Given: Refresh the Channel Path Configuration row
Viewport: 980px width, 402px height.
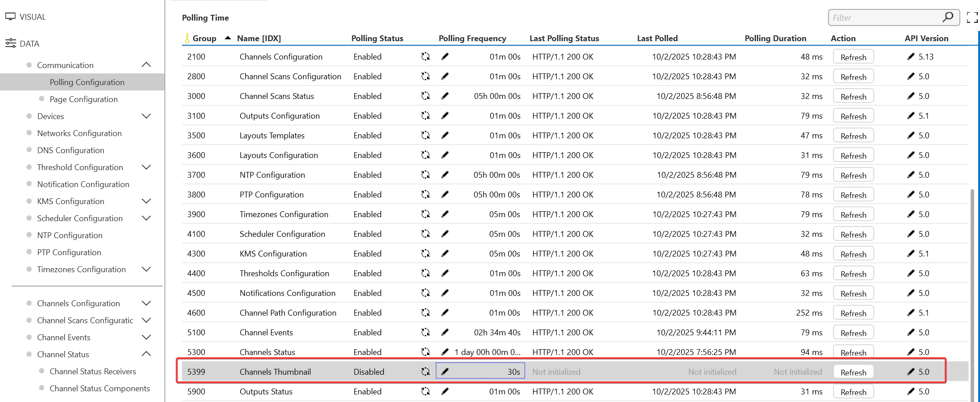Looking at the screenshot, I should pos(853,313).
